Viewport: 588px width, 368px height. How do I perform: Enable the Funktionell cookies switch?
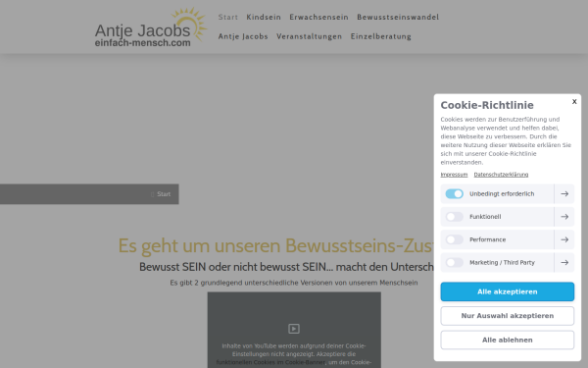[454, 217]
